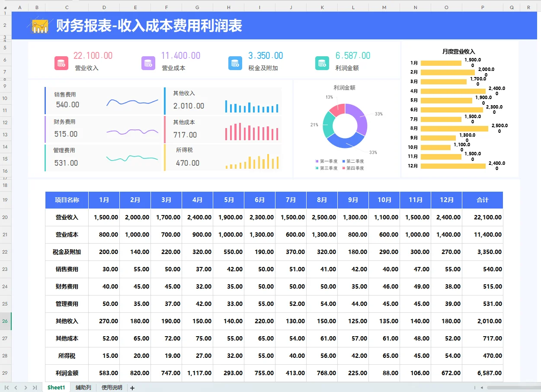
Task: Add a new sheet using the plus icon
Action: (x=132, y=388)
